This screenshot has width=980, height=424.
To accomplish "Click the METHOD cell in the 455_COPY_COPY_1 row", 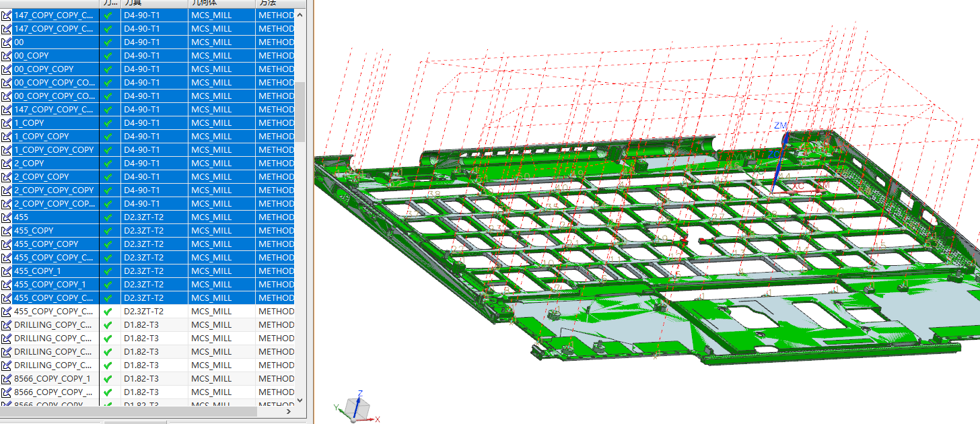I will click(275, 285).
